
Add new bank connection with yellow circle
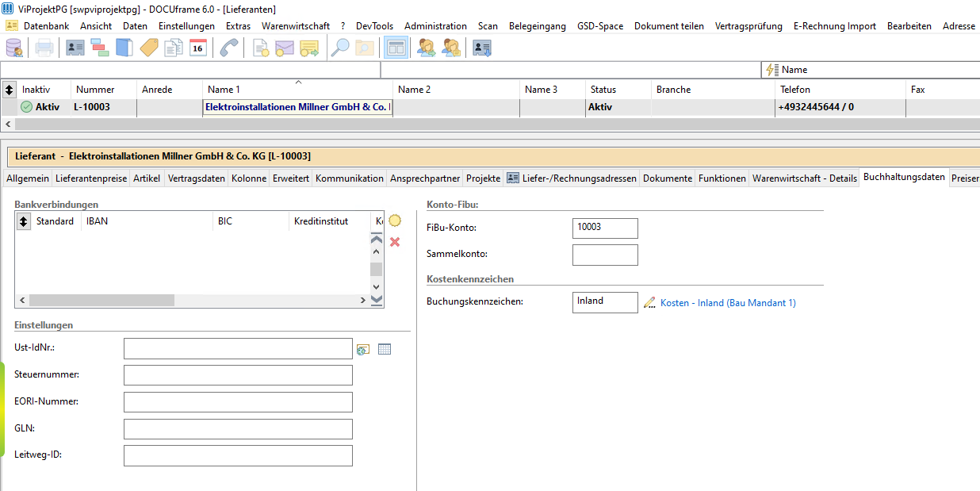395,221
